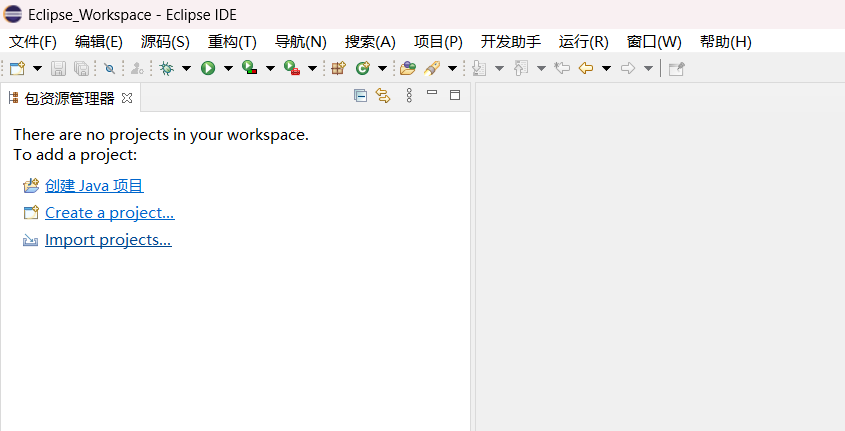The height and width of the screenshot is (431, 845).
Task: Click the New Java Class icon
Action: point(363,68)
